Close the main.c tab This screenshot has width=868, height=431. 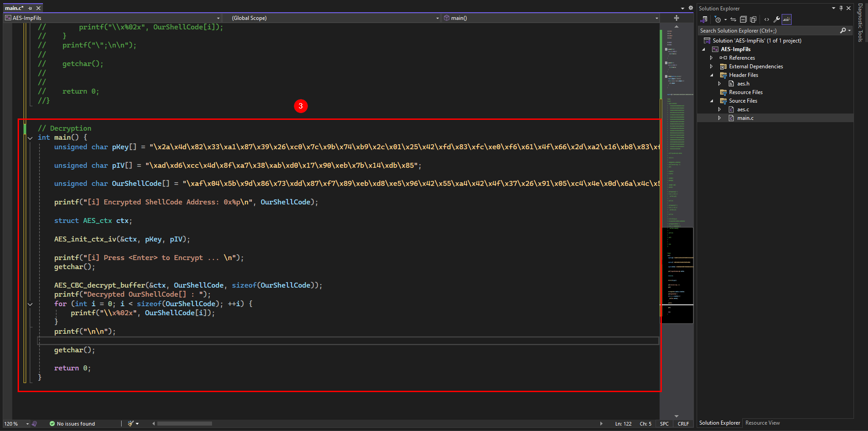pyautogui.click(x=38, y=8)
